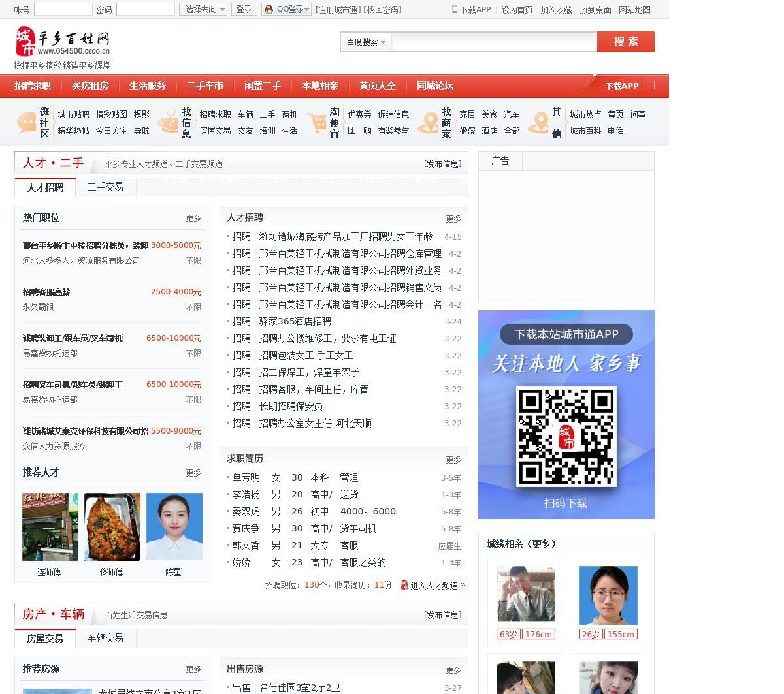This screenshot has height=694, width=784.
Task: Open the 驿家365酒店招聘 job listing
Action: point(295,321)
